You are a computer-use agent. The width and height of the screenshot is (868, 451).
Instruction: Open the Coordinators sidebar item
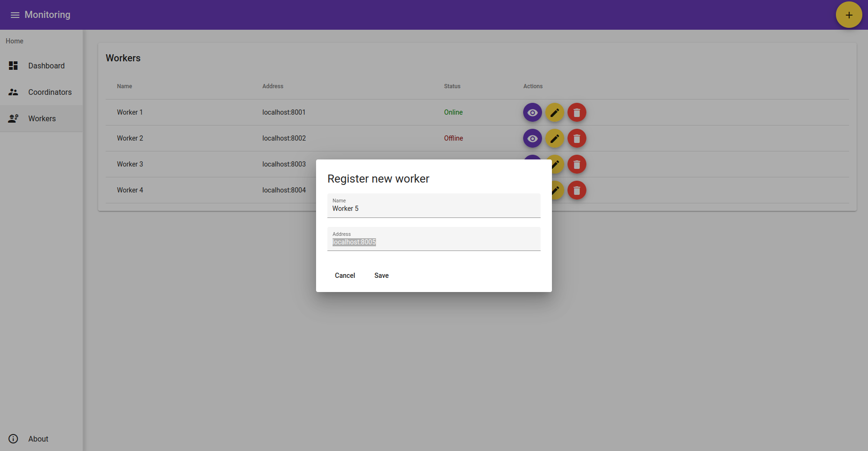(42, 92)
